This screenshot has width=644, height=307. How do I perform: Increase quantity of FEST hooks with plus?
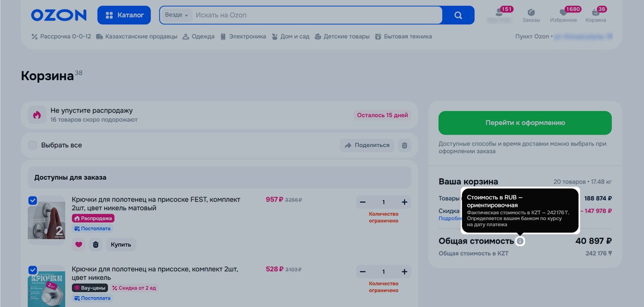click(404, 202)
